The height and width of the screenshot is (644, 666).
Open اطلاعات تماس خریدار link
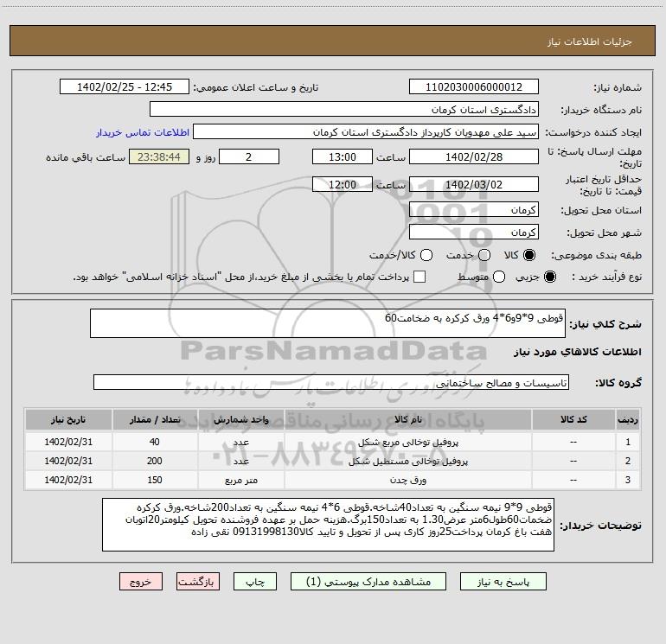(x=143, y=132)
